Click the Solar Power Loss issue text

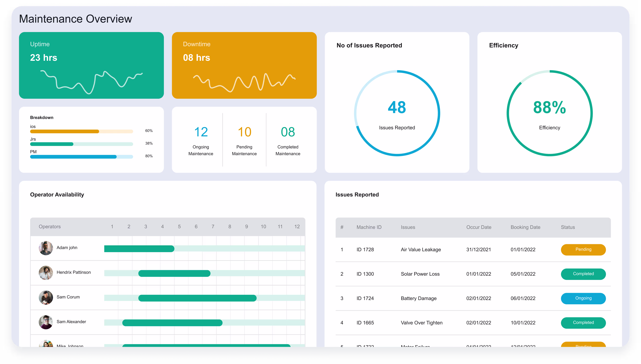(x=420, y=274)
